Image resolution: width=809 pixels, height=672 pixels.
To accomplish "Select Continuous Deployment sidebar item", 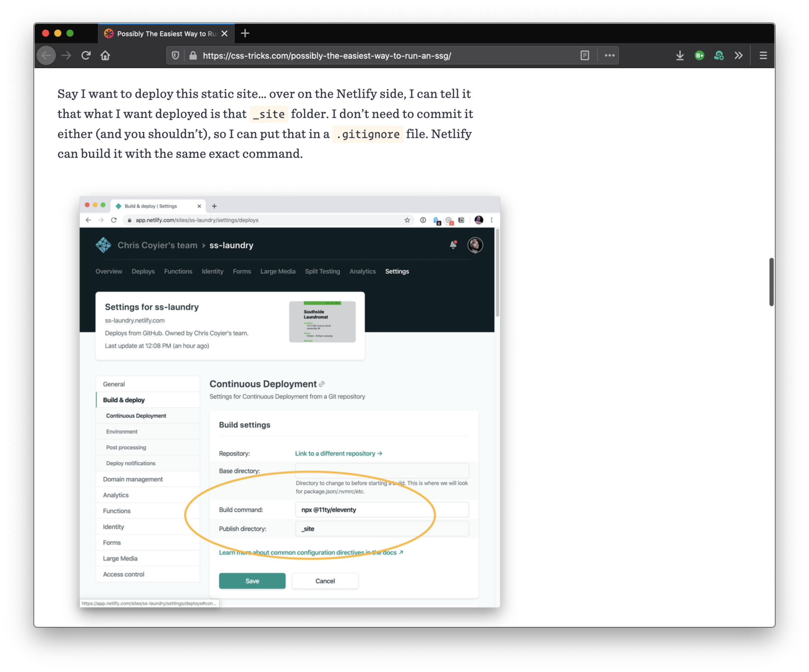I will tap(148, 416).
